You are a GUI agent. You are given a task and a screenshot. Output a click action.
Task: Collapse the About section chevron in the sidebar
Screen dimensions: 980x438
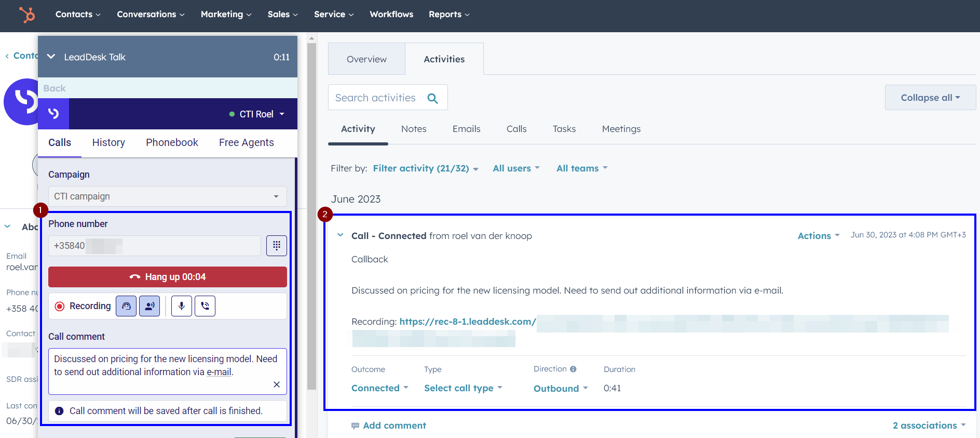pyautogui.click(x=8, y=227)
